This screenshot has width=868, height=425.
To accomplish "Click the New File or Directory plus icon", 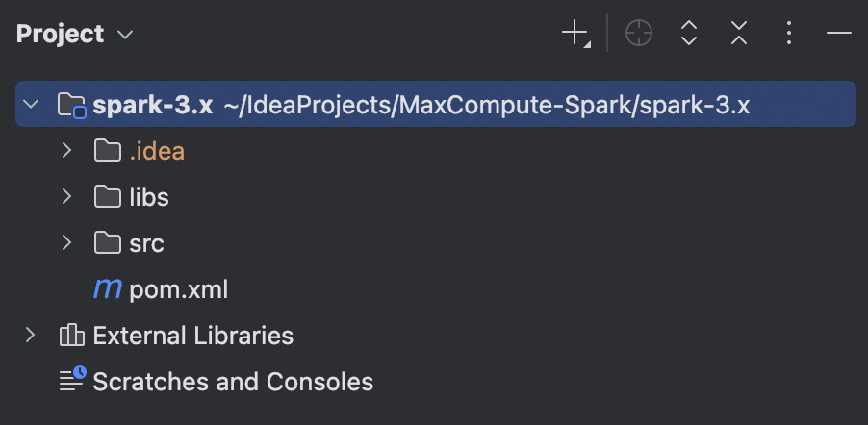I will [574, 34].
